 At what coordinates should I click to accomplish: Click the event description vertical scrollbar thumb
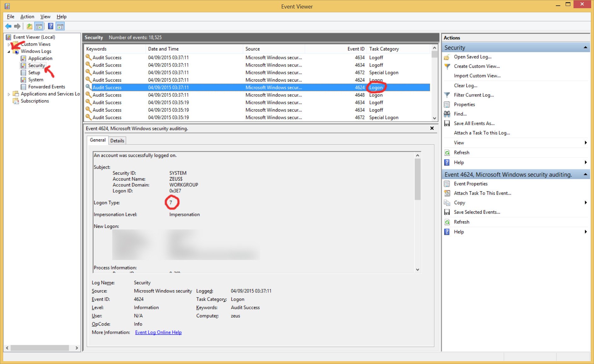(417, 179)
